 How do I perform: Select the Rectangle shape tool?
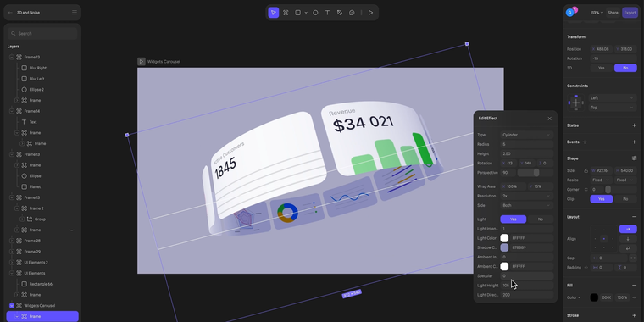[298, 13]
